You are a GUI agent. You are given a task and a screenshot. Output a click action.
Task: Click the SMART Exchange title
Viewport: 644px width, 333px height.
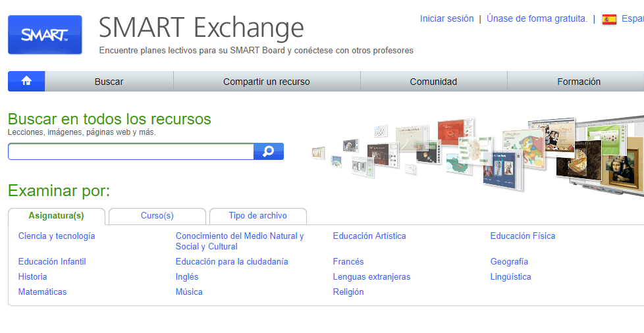[201, 28]
